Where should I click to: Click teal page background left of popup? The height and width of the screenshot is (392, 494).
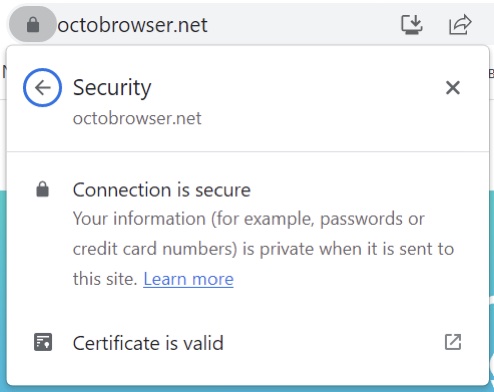pos(3,287)
